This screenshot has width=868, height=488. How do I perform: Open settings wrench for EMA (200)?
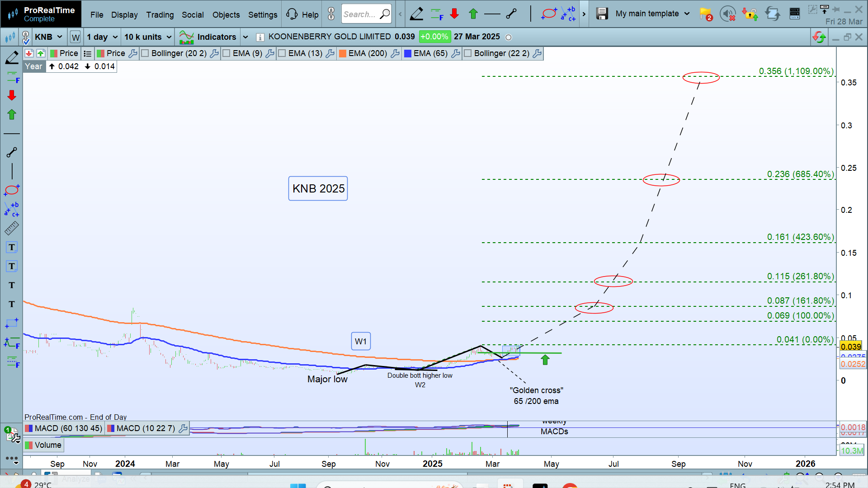395,53
